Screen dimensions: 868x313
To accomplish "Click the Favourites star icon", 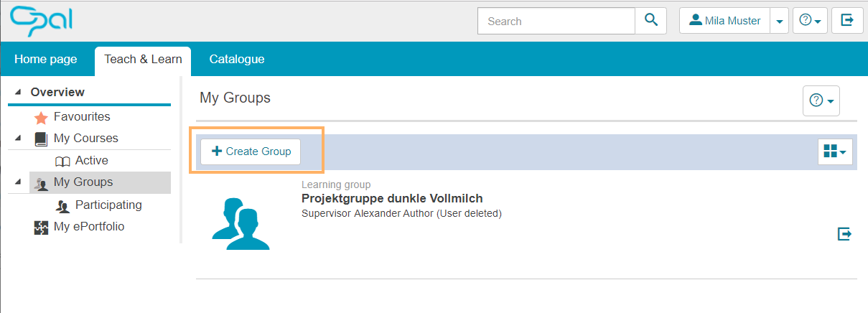I will tap(41, 116).
